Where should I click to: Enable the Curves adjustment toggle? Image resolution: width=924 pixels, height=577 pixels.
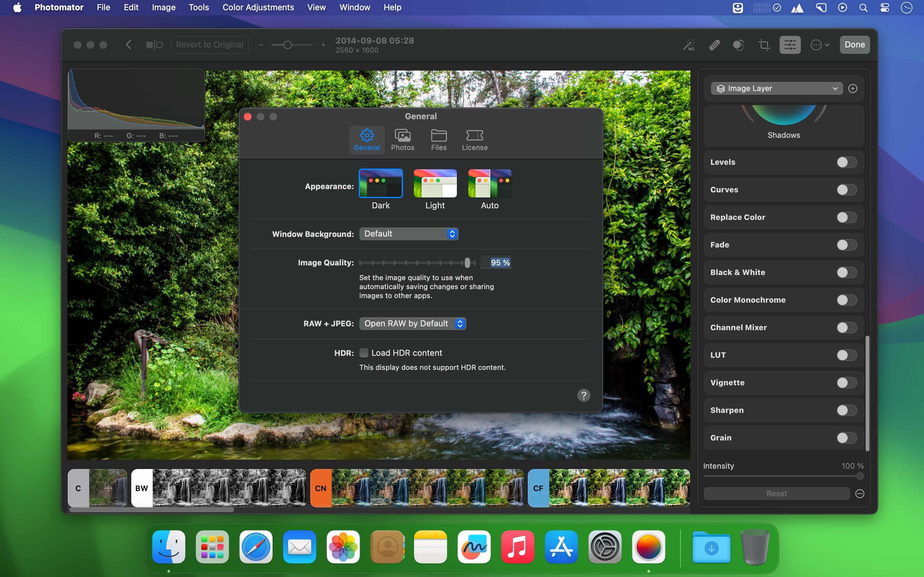pyautogui.click(x=846, y=190)
